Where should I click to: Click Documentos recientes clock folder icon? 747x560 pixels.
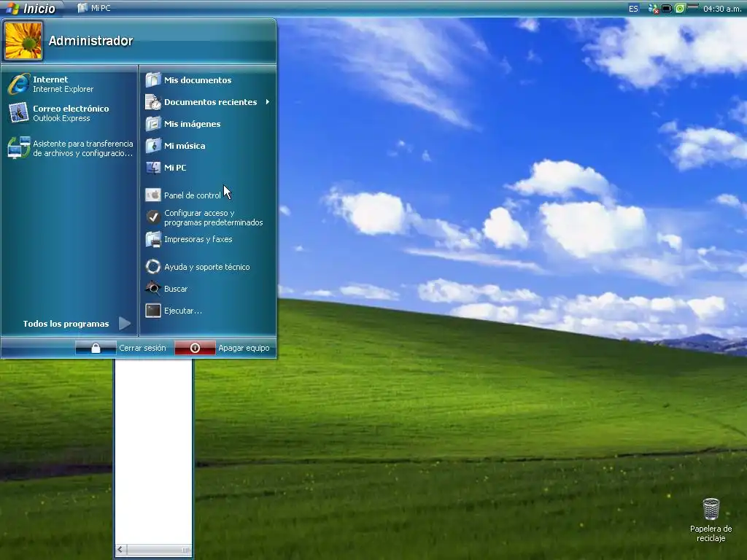153,102
